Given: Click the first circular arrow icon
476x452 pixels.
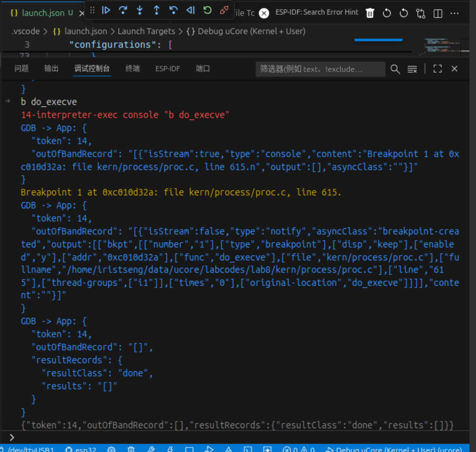Looking at the screenshot, I should (387, 13).
